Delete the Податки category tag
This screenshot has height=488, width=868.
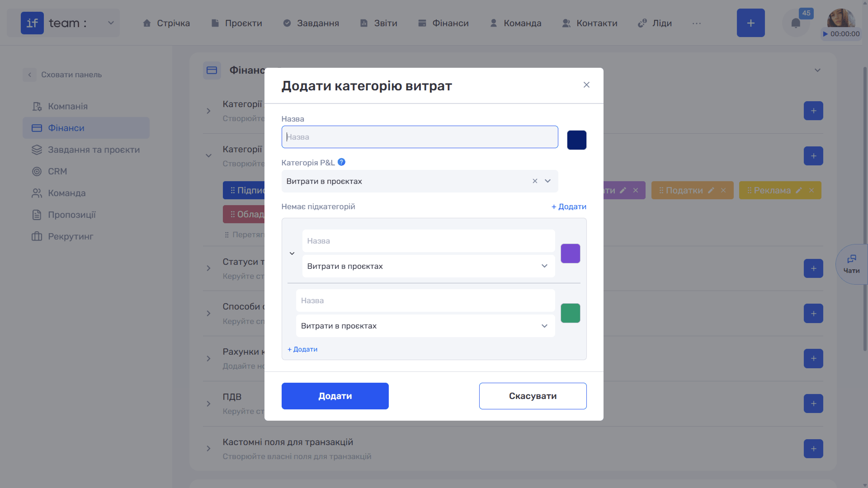(723, 190)
